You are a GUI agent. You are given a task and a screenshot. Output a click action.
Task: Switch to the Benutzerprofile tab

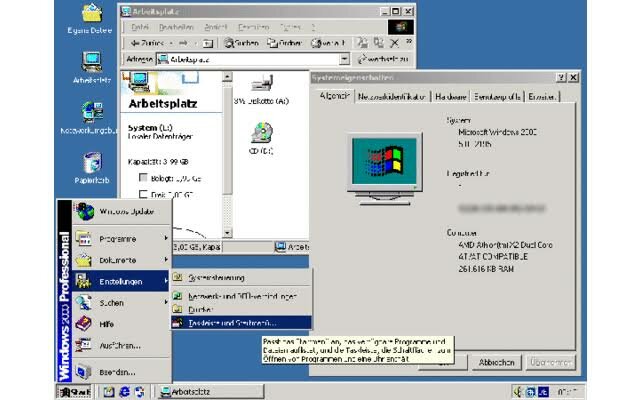tap(497, 97)
